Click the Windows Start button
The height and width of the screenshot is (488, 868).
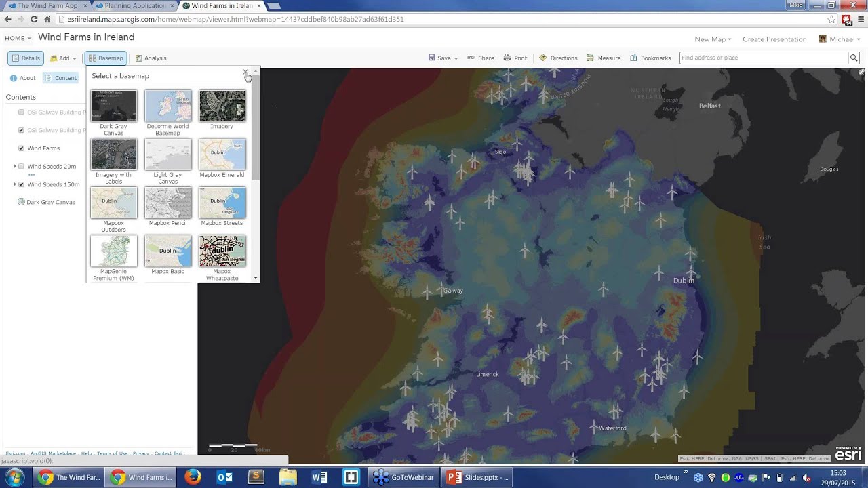pos(15,477)
